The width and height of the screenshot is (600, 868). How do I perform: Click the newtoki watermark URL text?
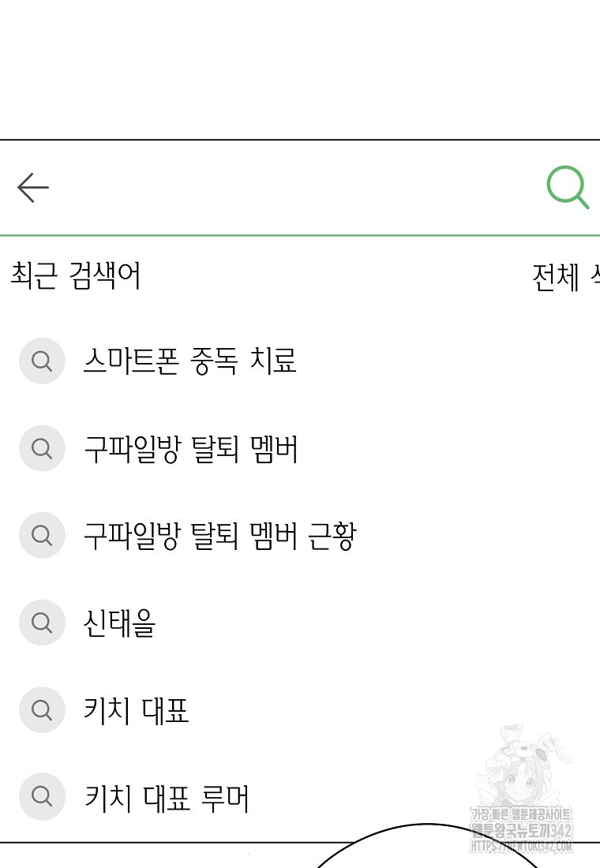point(521,847)
